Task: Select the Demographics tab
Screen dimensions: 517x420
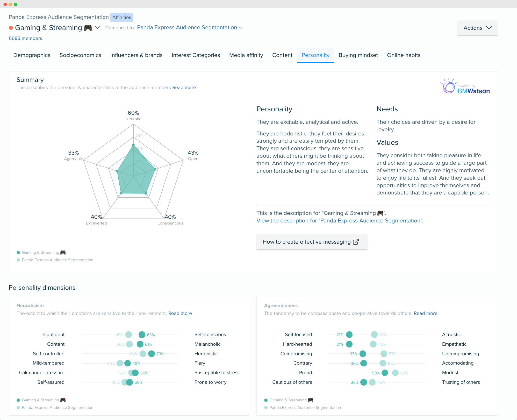Action: 32,55
